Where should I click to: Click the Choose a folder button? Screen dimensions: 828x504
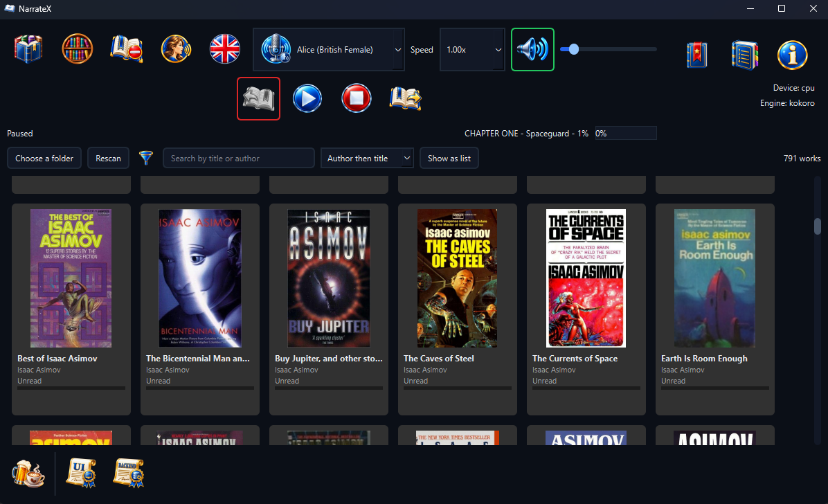pos(44,159)
